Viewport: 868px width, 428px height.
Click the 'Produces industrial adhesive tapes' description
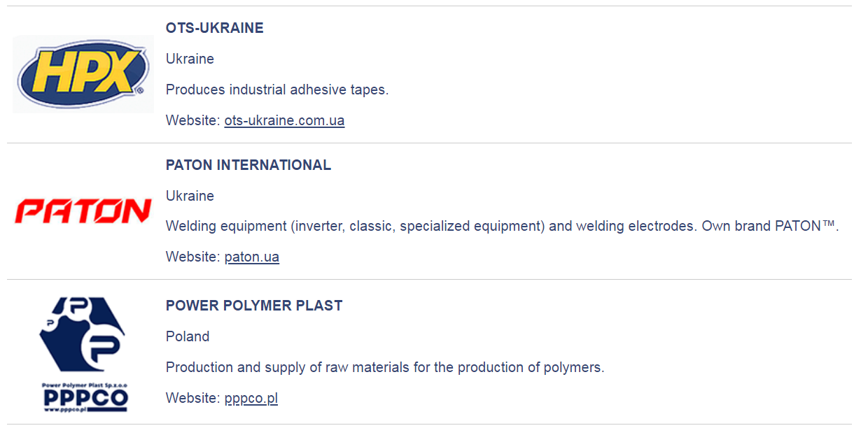click(276, 90)
